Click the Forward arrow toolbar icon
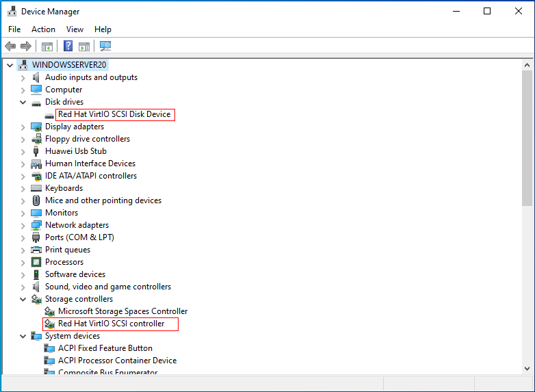 click(x=26, y=46)
